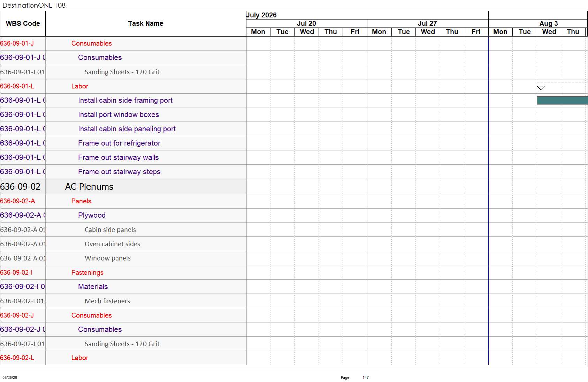Click the 'Jul 27' week header
Screen dimensions: 588x382
[427, 23]
